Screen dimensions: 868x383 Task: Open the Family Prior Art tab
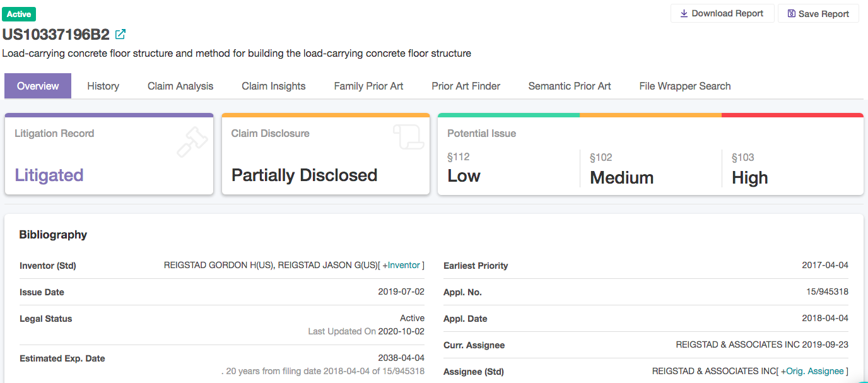pyautogui.click(x=368, y=86)
